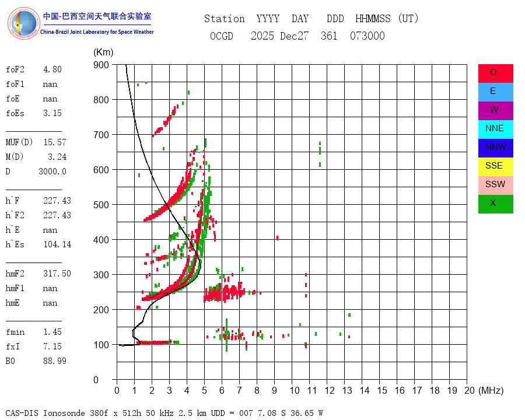The image size is (525, 420).
Task: Click the foF2 value 4.80
Action: [52, 69]
